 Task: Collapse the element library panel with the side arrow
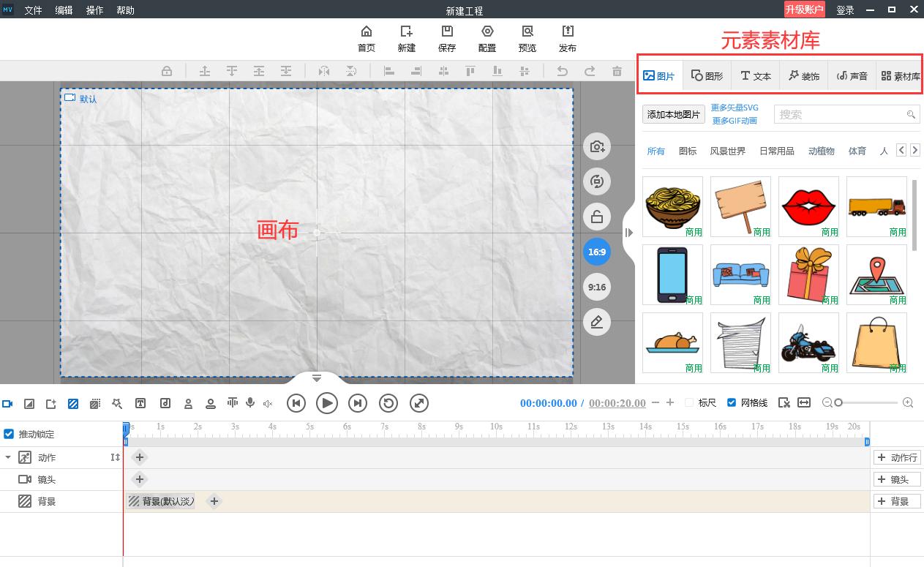(629, 233)
